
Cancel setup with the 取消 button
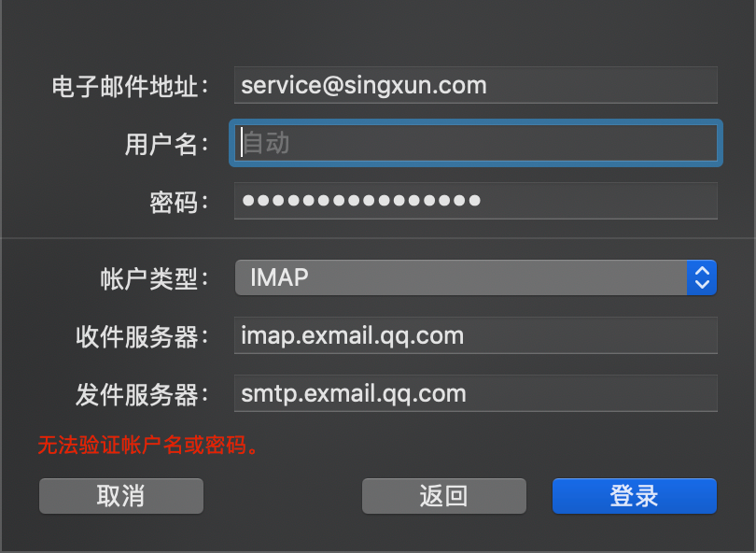click(x=121, y=496)
